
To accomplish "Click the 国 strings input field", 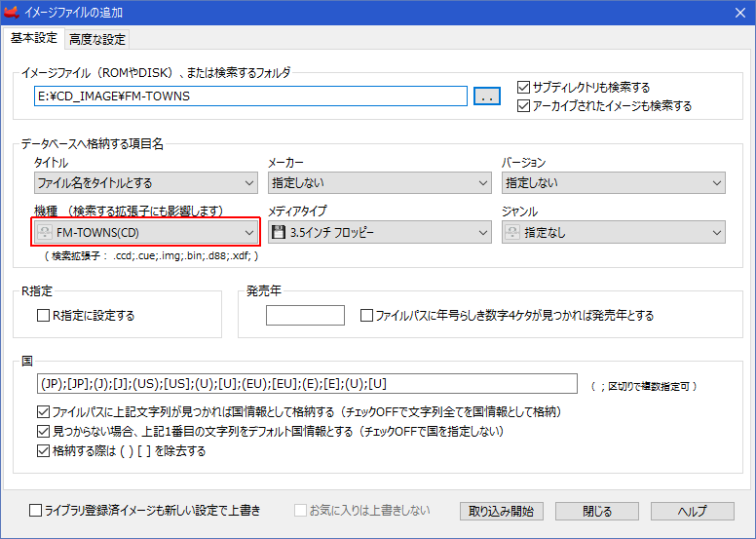I will [307, 384].
